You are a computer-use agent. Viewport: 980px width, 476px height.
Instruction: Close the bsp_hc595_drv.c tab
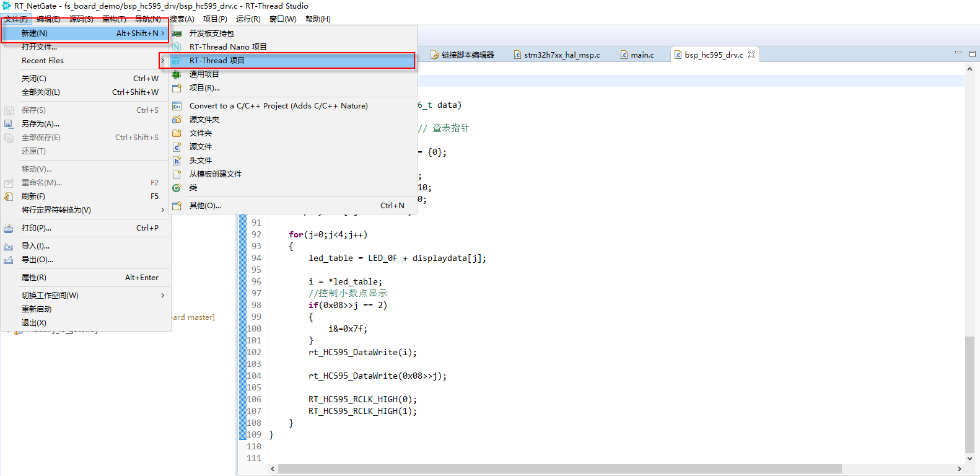click(x=751, y=55)
